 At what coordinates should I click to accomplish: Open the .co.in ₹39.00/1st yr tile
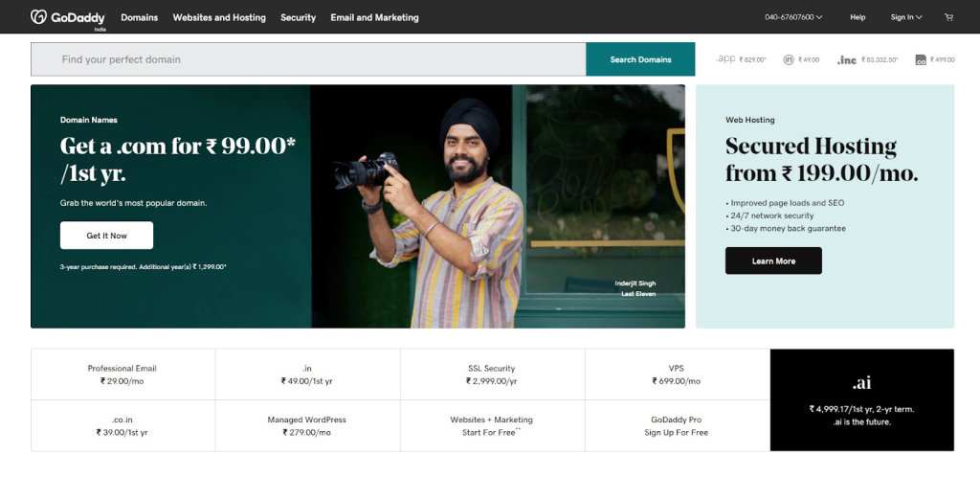pos(122,425)
